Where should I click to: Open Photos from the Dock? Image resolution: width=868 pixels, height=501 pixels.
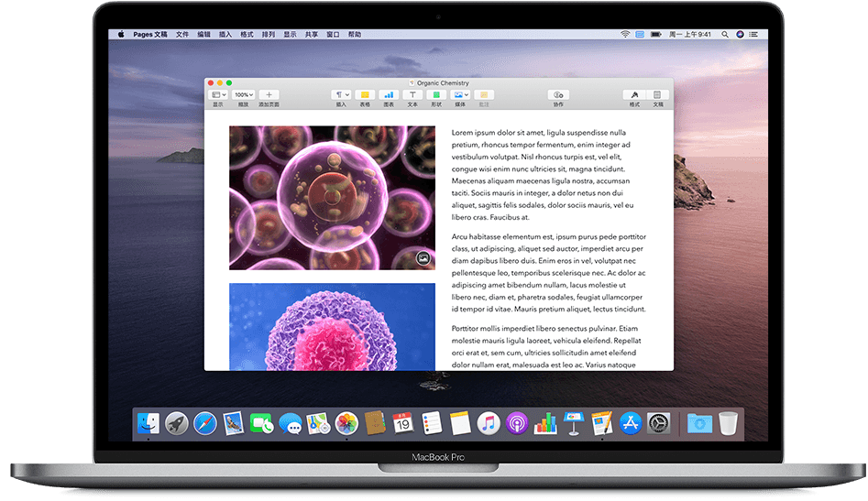click(346, 424)
